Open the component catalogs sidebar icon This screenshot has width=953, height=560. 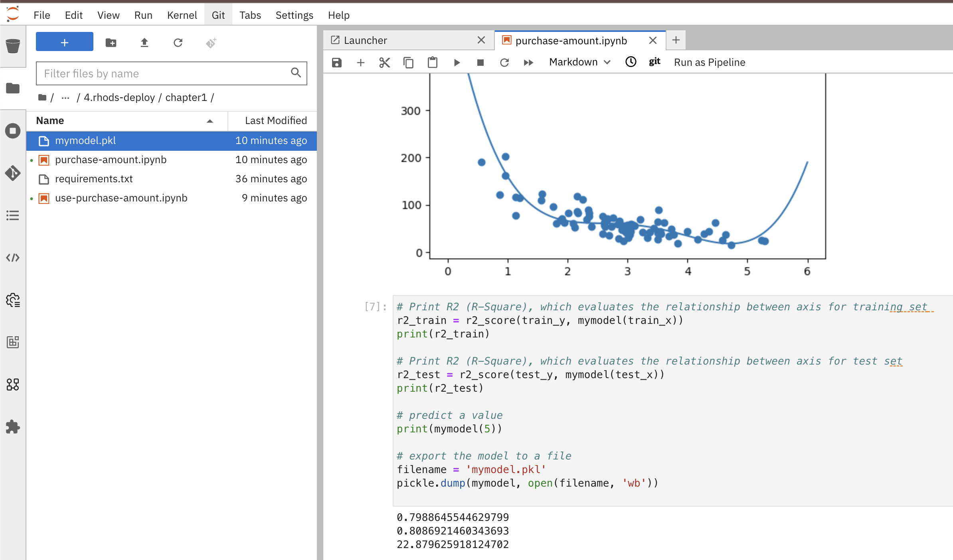13,385
